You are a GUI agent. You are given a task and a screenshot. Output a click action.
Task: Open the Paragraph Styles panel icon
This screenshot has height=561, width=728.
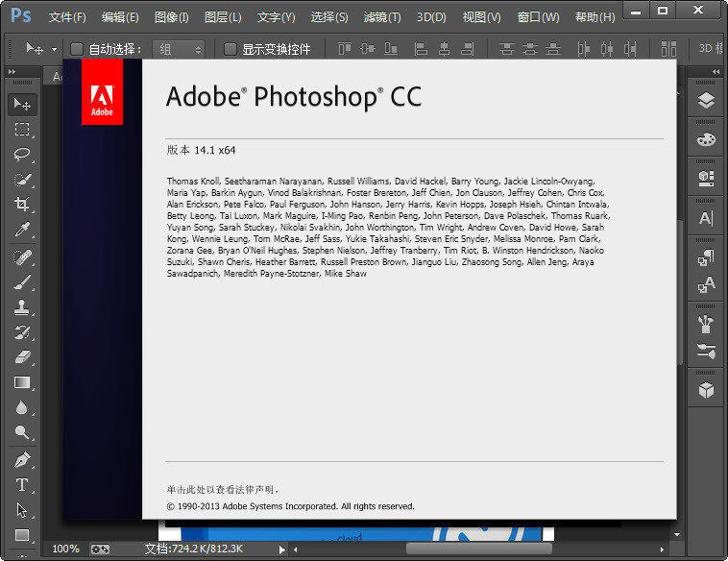pos(706,257)
